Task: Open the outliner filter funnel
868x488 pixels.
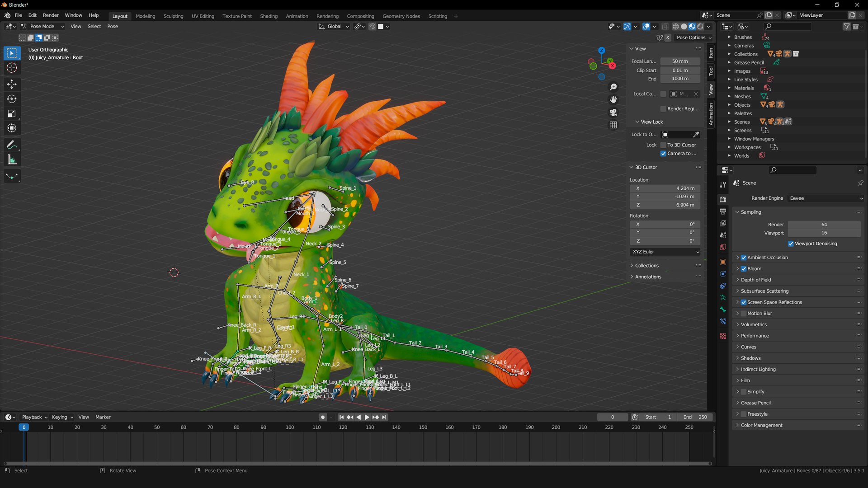Action: (x=846, y=27)
